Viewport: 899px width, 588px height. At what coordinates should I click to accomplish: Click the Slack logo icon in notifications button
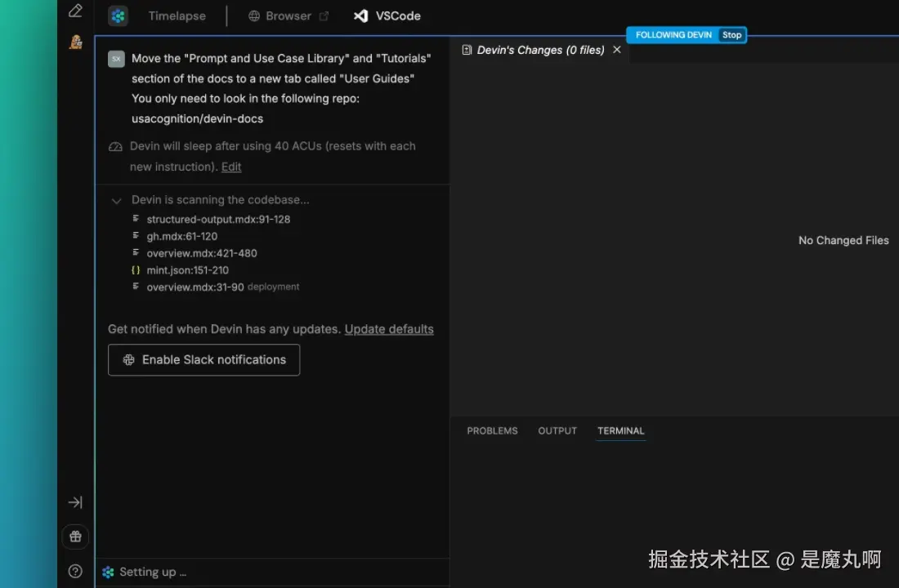tap(128, 360)
